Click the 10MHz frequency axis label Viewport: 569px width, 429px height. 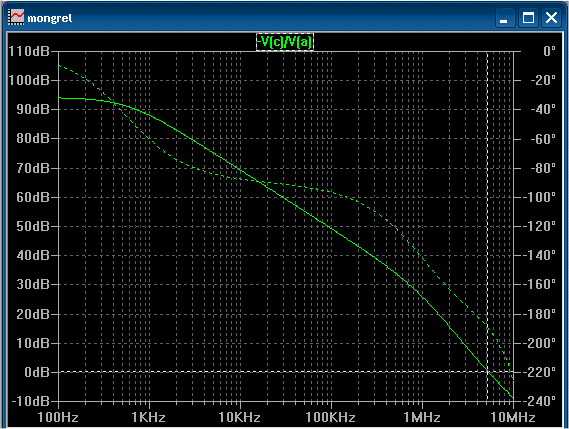click(x=513, y=417)
